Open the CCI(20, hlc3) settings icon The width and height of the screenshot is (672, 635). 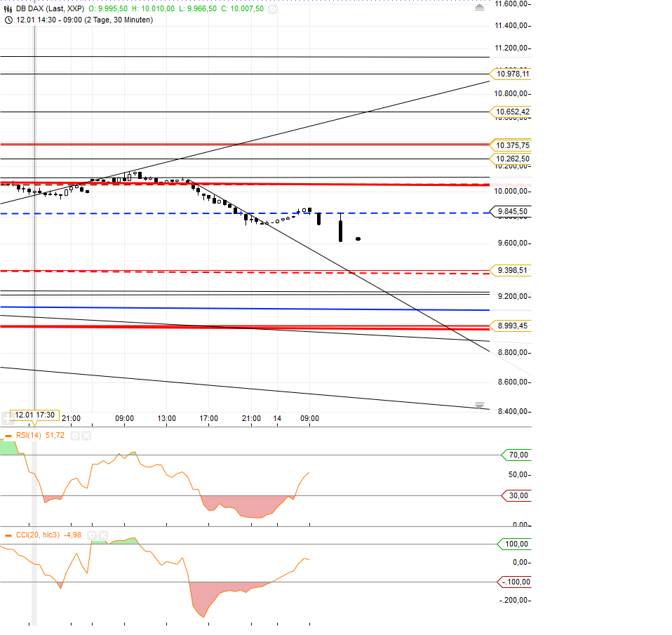[92, 535]
